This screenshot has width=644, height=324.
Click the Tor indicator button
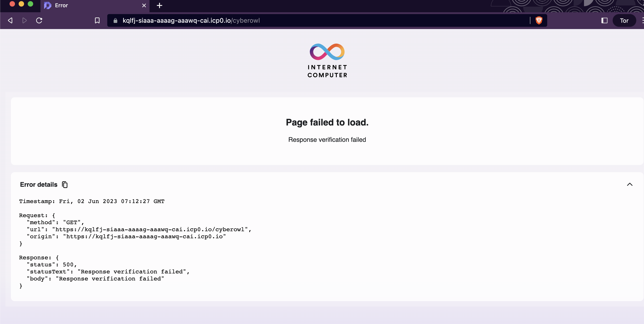tap(624, 20)
